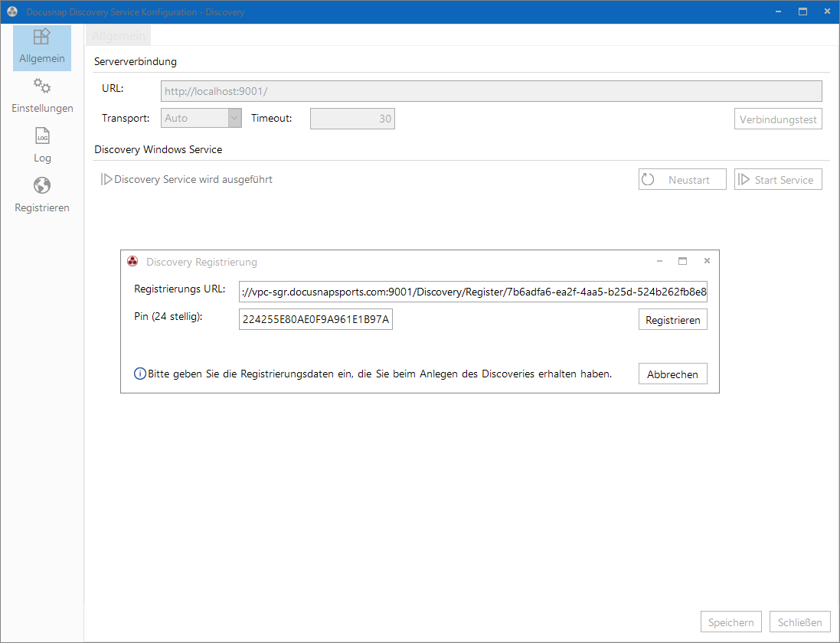Open the Transport dropdown

[x=201, y=118]
